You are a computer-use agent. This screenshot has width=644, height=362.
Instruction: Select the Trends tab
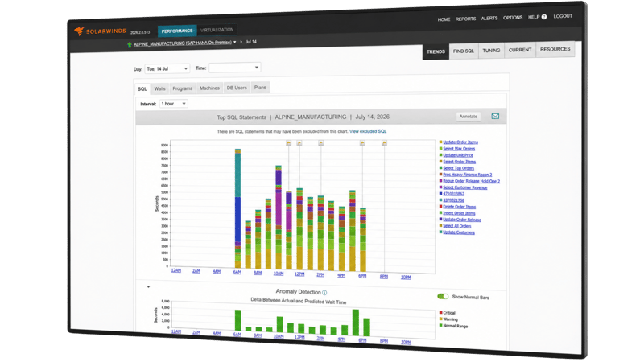436,51
